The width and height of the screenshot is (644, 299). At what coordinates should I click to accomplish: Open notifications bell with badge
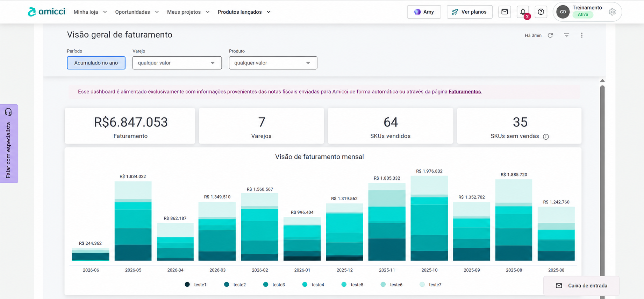click(x=523, y=12)
